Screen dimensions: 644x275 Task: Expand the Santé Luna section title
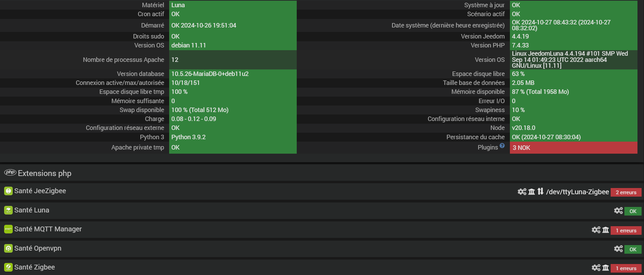[x=32, y=210]
